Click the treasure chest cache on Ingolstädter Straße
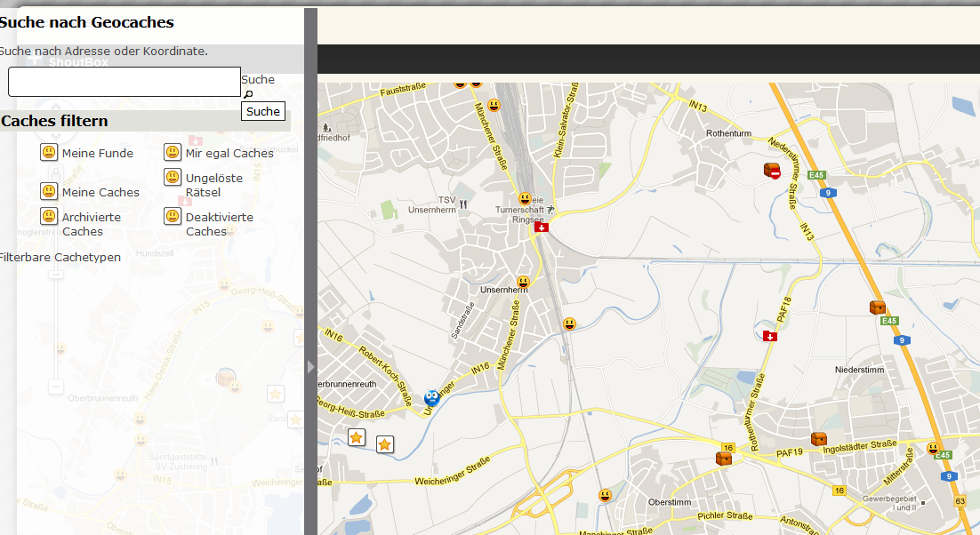The height and width of the screenshot is (535, 980). coord(819,439)
